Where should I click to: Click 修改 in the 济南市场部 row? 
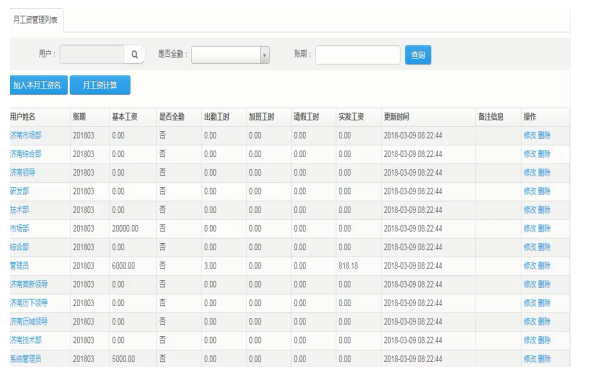click(530, 135)
